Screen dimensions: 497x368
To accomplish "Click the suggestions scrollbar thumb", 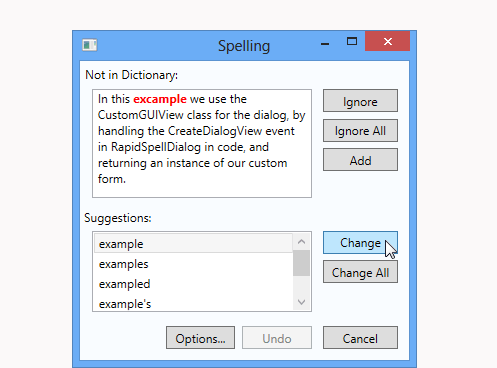I will point(302,263).
